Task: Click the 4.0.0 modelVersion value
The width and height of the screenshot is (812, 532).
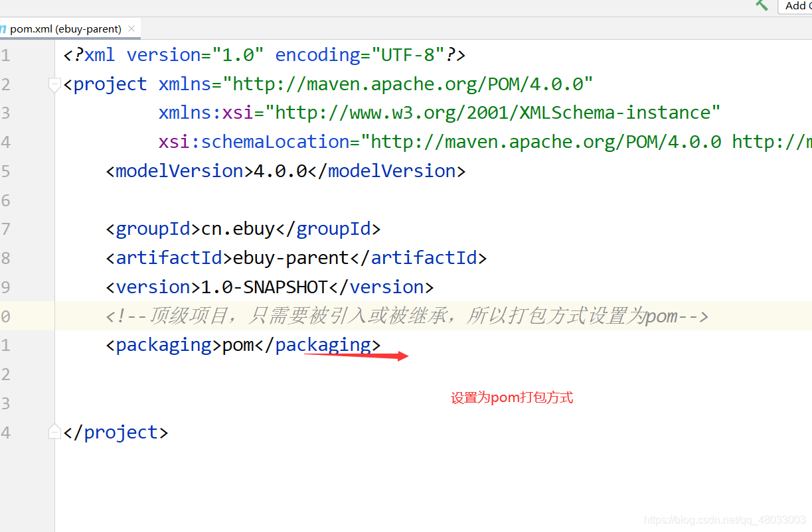Action: [x=280, y=171]
